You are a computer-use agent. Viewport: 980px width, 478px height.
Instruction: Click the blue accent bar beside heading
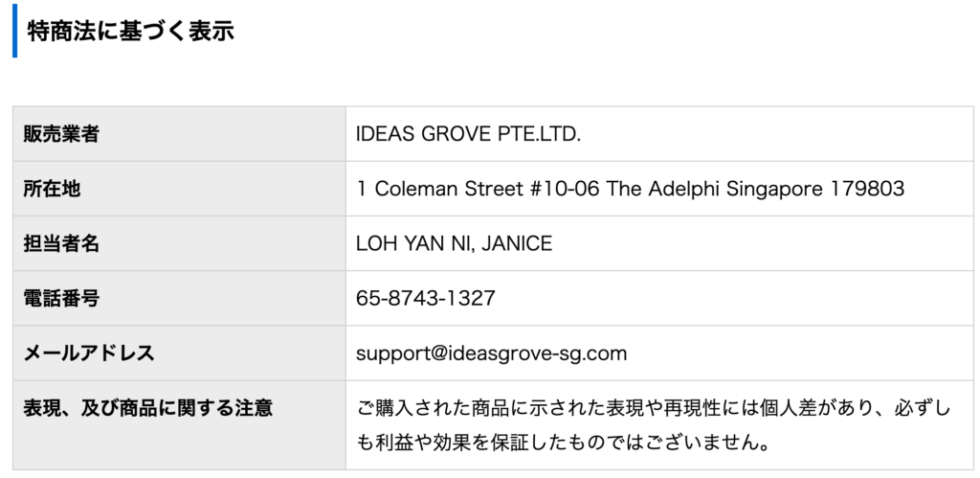(15, 31)
